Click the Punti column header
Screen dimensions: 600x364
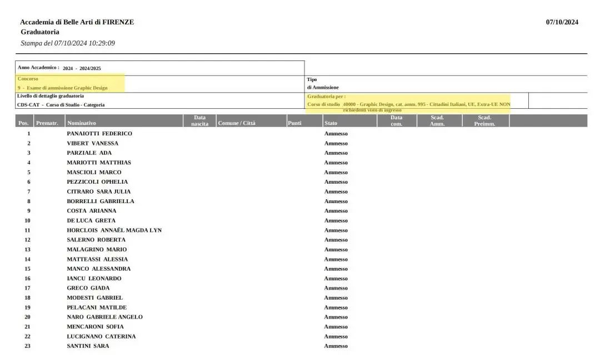tap(294, 123)
